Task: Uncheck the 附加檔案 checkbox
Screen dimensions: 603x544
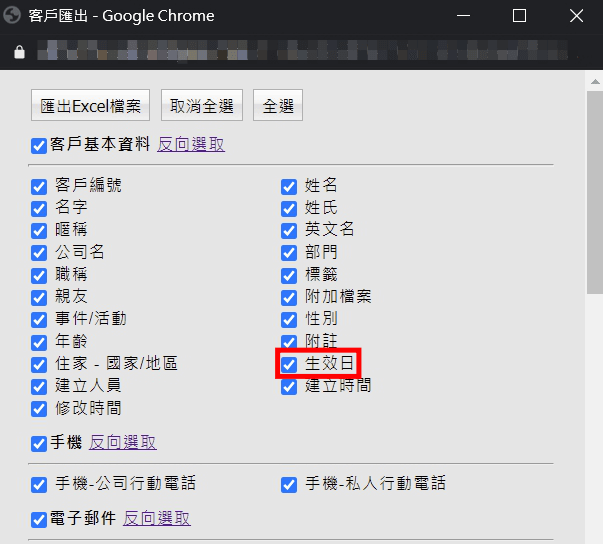Action: (289, 297)
